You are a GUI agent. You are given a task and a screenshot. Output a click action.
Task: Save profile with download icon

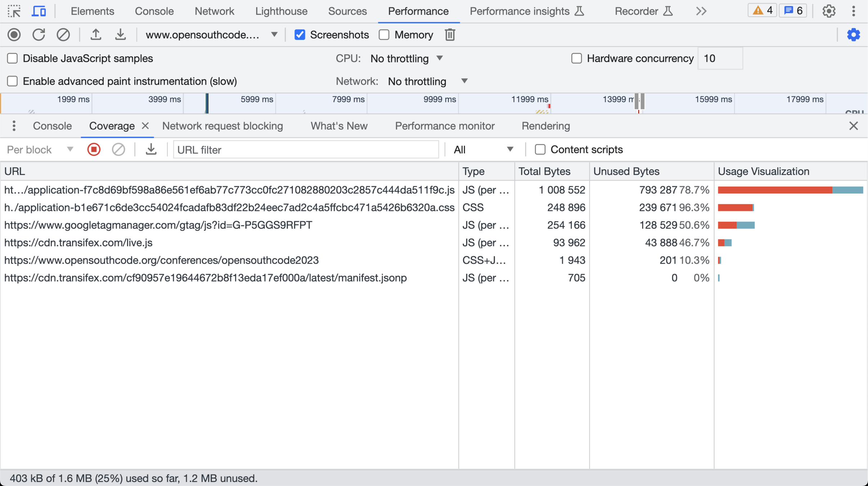pos(120,35)
